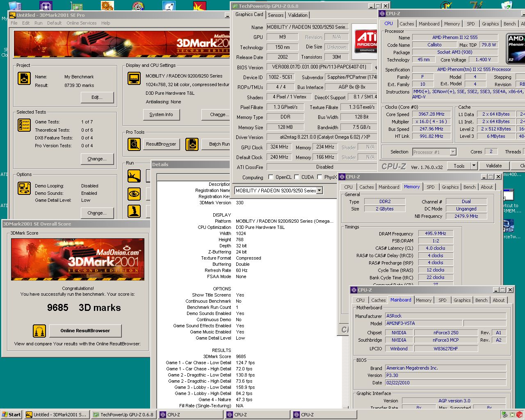Click the GPU Clock 324 MHz field
525x420 pixels.
click(x=279, y=147)
